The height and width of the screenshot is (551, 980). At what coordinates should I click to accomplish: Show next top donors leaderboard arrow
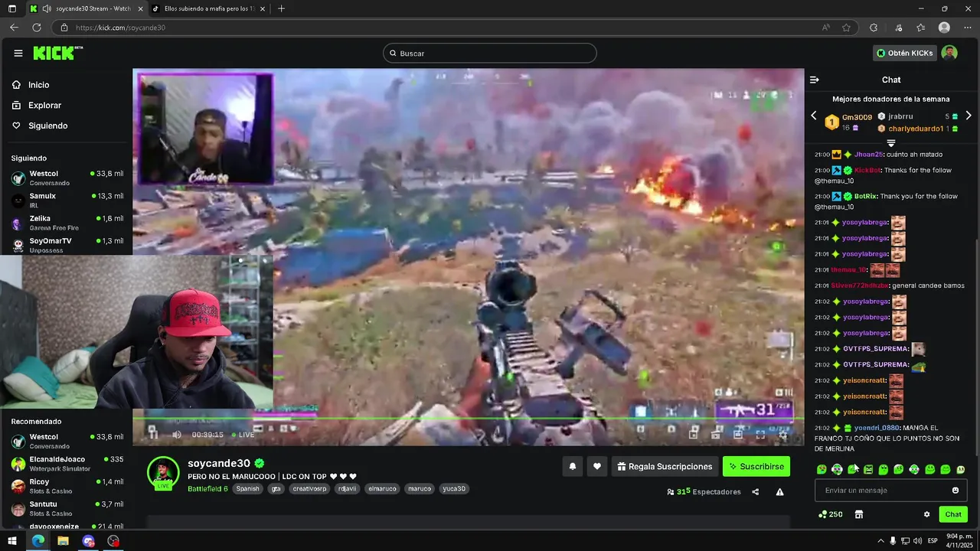969,116
